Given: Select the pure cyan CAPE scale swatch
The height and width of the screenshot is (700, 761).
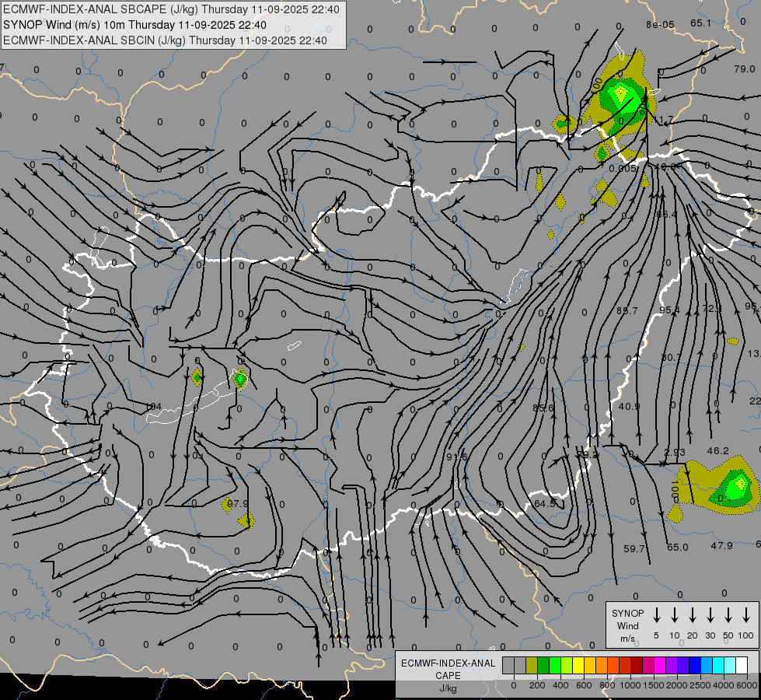Looking at the screenshot, I should [718, 666].
